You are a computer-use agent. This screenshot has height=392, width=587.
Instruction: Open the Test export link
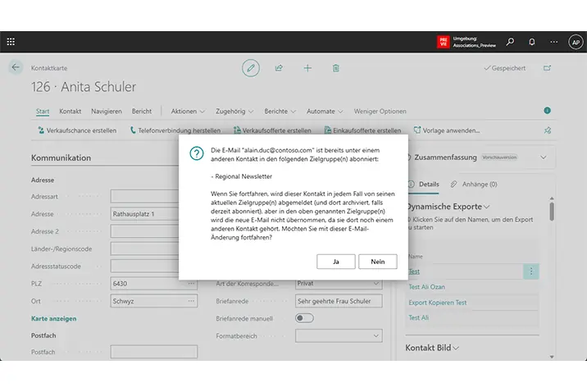tap(414, 271)
